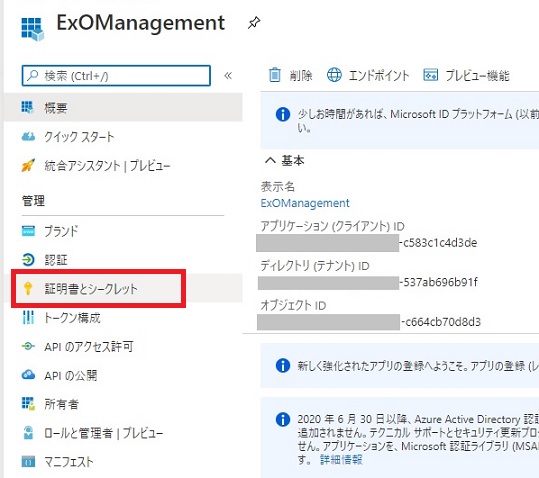Image resolution: width=539 pixels, height=478 pixels.
Task: Click the trash can icon
Action: click(275, 75)
